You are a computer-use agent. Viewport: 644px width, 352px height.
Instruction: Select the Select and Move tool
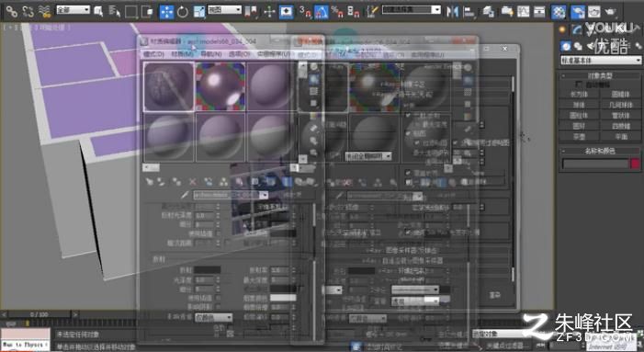point(167,12)
